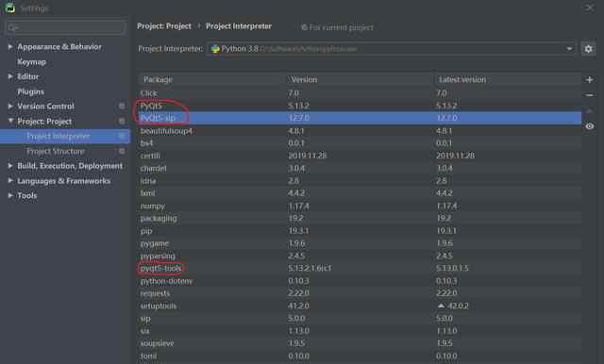
Task: Select the Click package row
Action: [x=360, y=93]
